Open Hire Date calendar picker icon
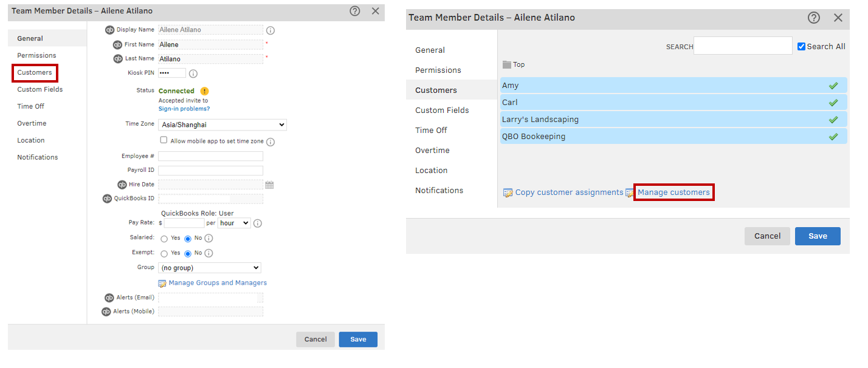This screenshot has width=868, height=368. click(269, 185)
